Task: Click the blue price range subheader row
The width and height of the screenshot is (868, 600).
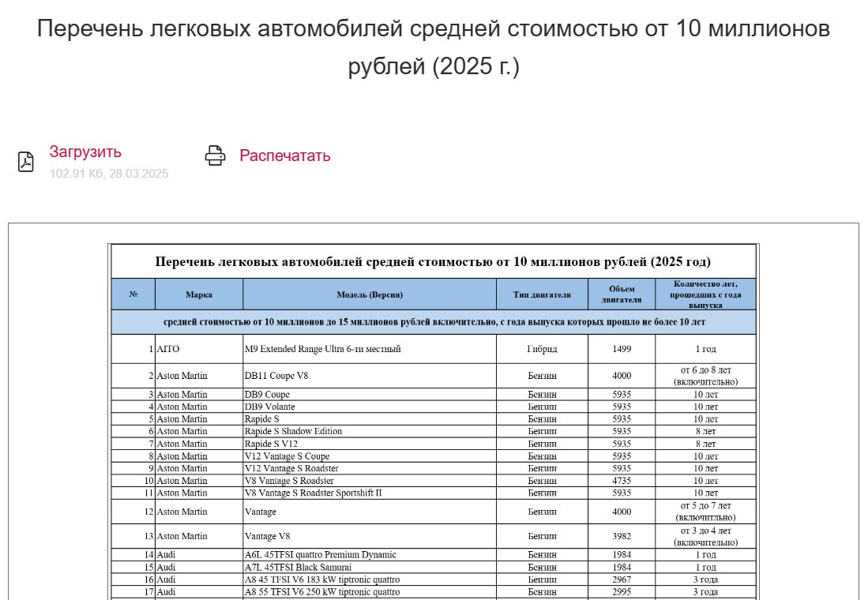Action: tap(434, 322)
